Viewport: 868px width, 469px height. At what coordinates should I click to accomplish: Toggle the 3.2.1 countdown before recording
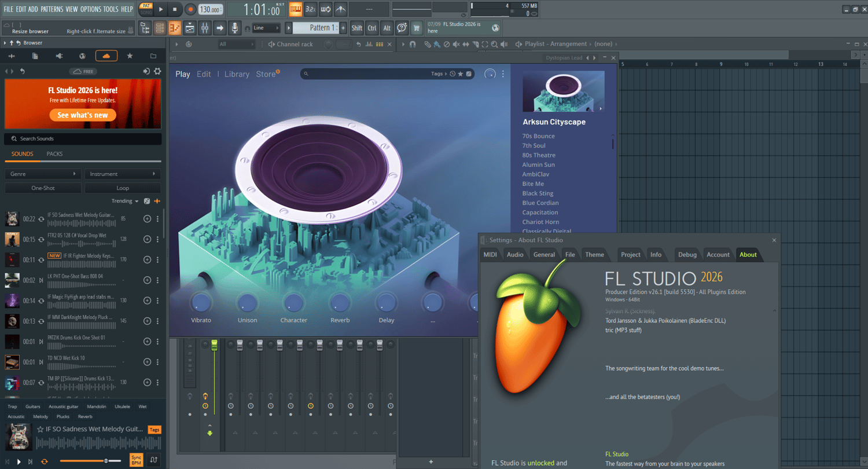[x=311, y=9]
